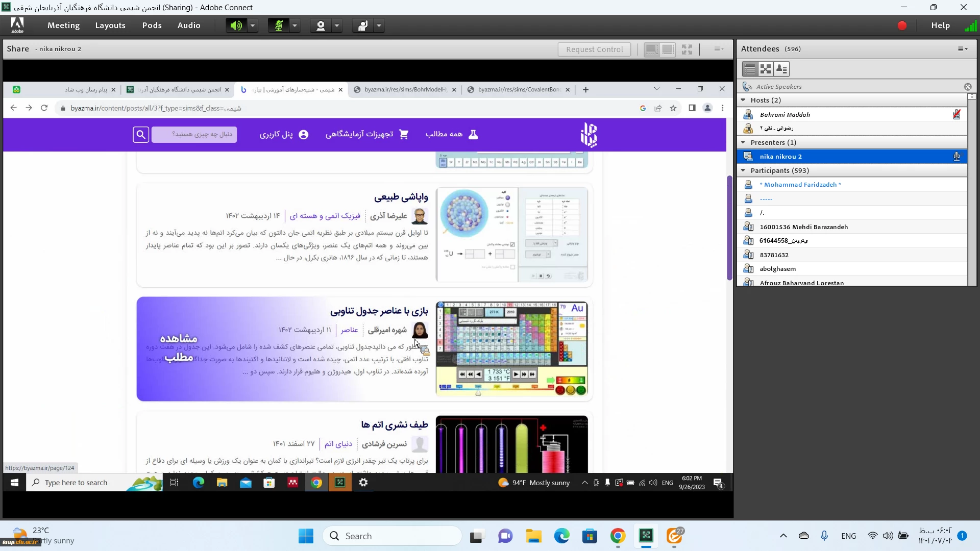980x551 pixels.
Task: Open the Layouts menu
Action: point(110,26)
